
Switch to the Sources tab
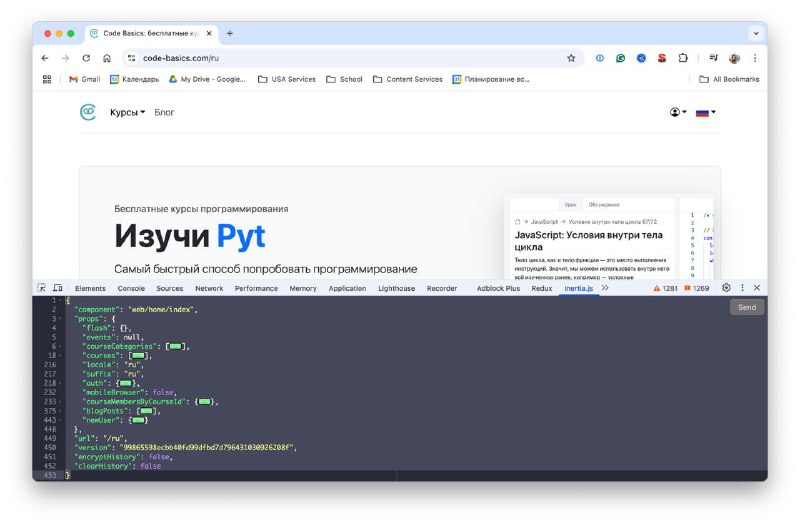(169, 288)
